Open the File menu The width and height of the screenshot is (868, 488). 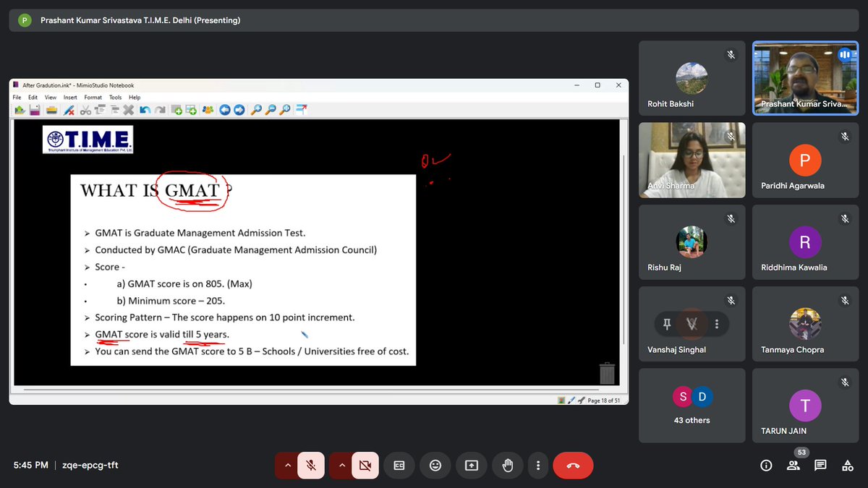click(17, 97)
